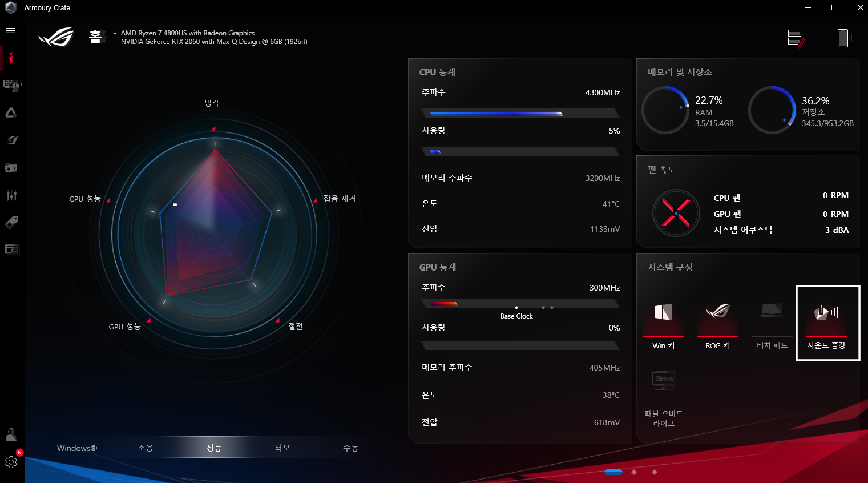Viewport: 868px width, 483px height.
Task: Switch to 수동 manual mode
Action: (x=351, y=448)
